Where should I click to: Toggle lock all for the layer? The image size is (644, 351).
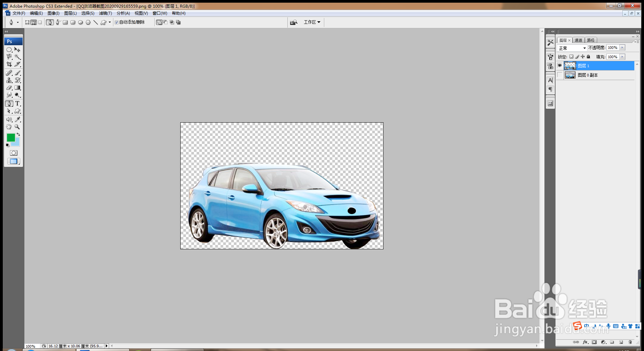[x=588, y=57]
